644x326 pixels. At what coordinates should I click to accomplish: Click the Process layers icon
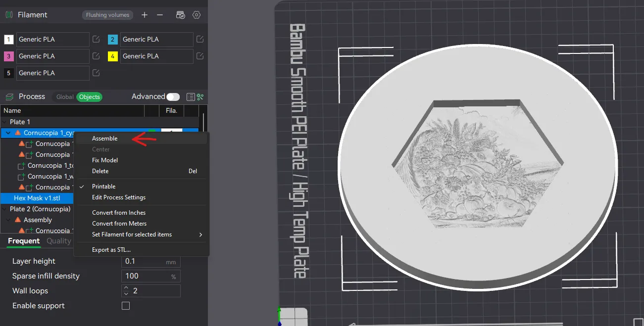(x=9, y=96)
